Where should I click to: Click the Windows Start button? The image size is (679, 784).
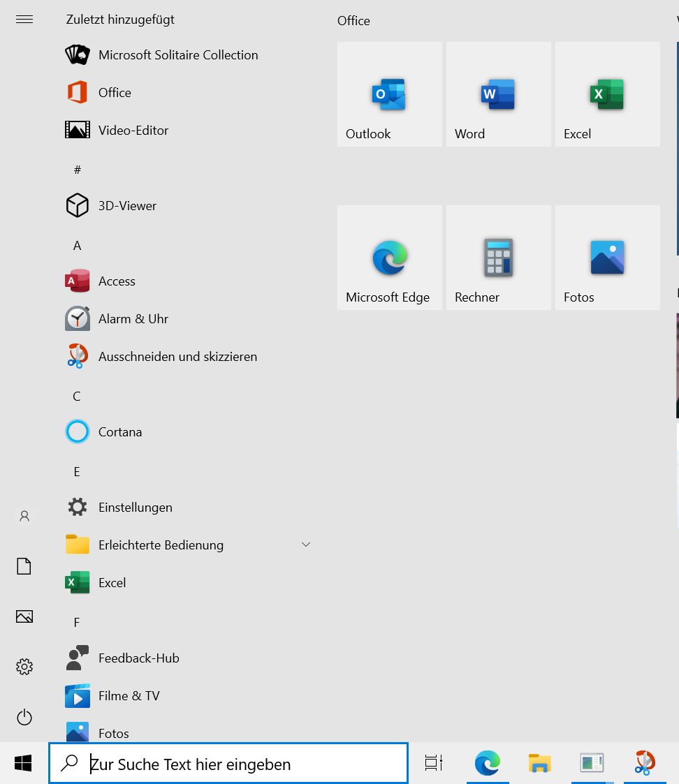tap(24, 764)
